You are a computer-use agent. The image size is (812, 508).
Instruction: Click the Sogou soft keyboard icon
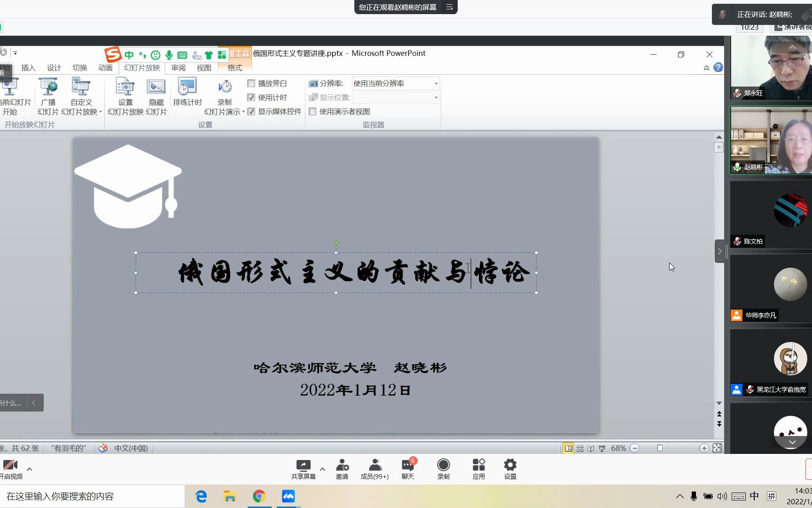pyautogui.click(x=182, y=55)
